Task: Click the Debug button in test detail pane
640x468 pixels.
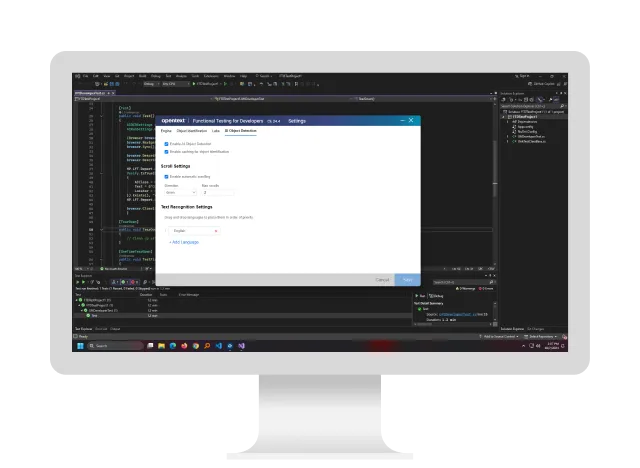Action: (436, 296)
